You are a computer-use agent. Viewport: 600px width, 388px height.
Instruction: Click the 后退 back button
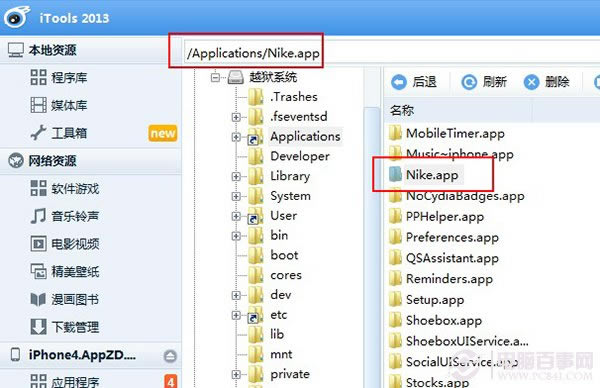pyautogui.click(x=414, y=82)
